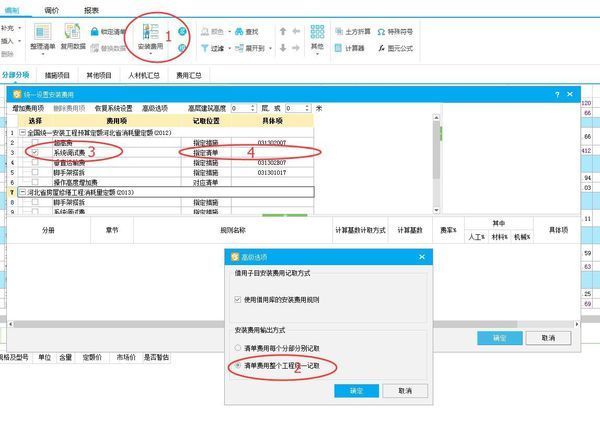
Task: Open the 计算器 calculator icon
Action: click(x=338, y=48)
